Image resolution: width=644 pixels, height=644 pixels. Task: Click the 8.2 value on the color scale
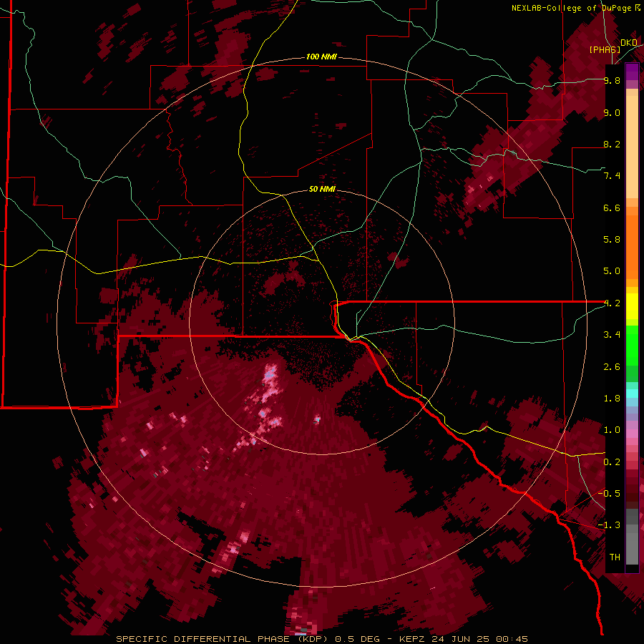[612, 144]
